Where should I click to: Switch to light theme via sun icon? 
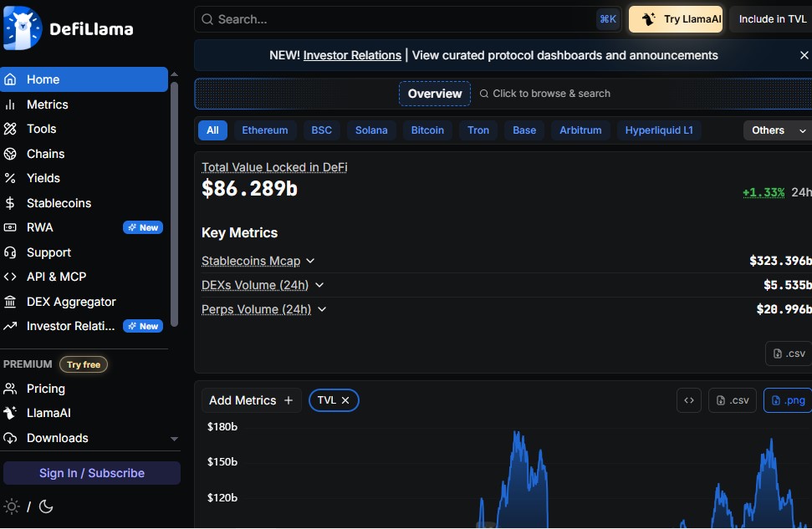coord(12,506)
